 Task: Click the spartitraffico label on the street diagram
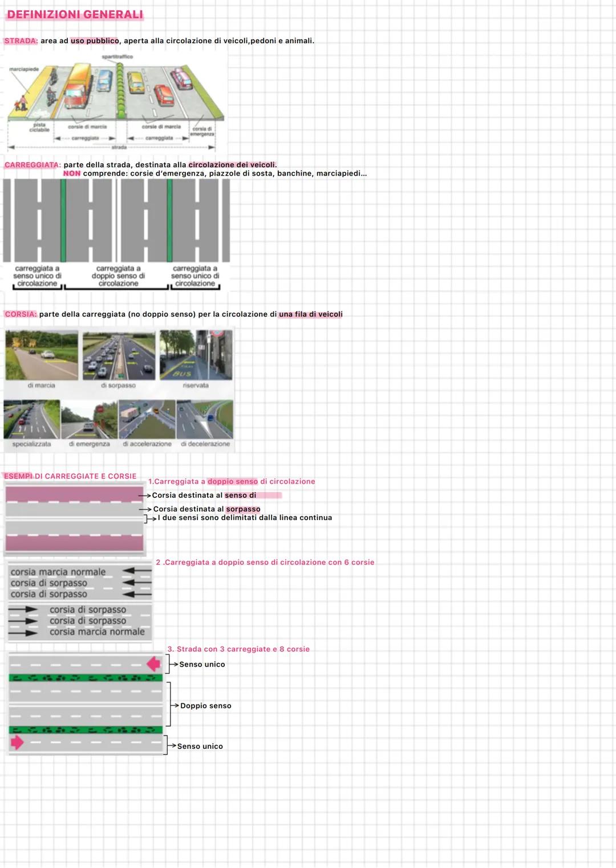(118, 57)
